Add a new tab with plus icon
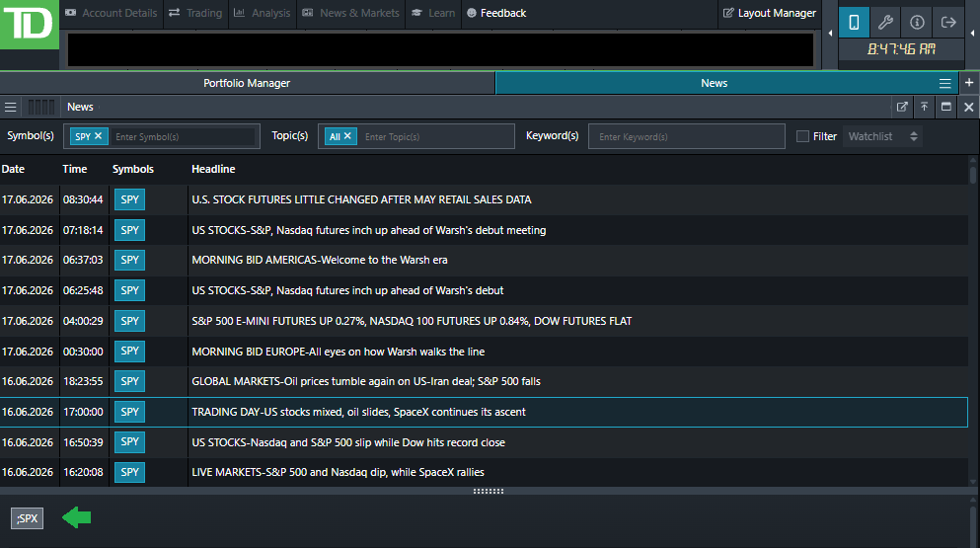The image size is (980, 549). click(x=969, y=83)
